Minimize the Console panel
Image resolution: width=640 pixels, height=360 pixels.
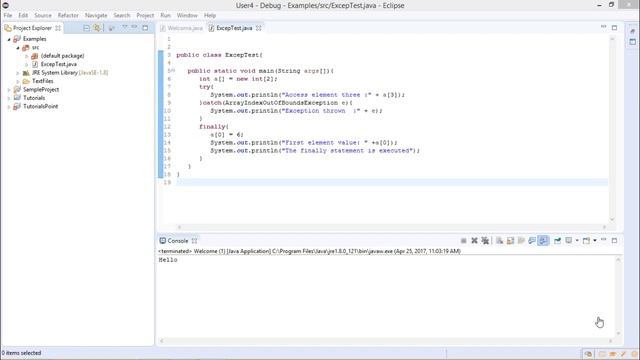pyautogui.click(x=604, y=240)
